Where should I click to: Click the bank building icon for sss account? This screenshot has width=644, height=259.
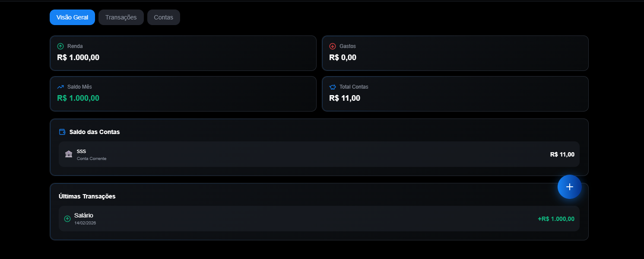tap(69, 154)
